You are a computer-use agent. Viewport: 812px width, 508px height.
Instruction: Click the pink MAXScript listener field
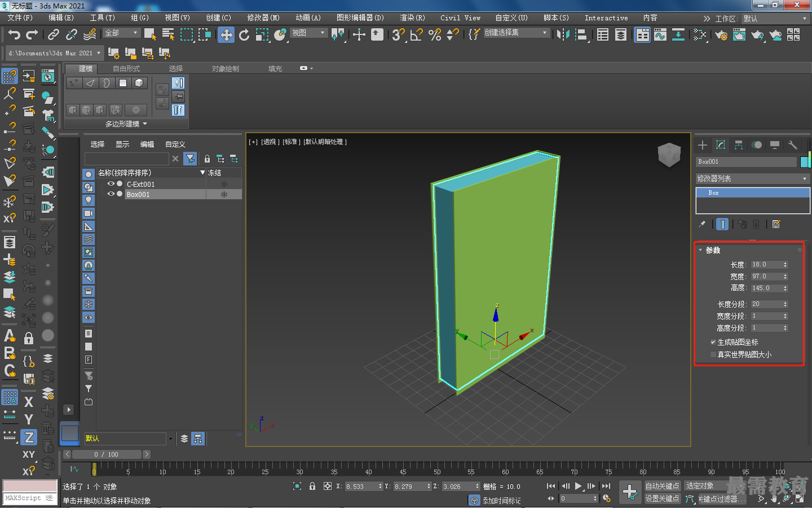coord(30,486)
